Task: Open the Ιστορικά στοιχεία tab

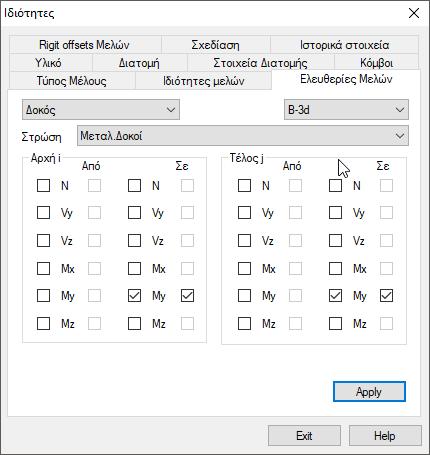Action: pyautogui.click(x=344, y=44)
